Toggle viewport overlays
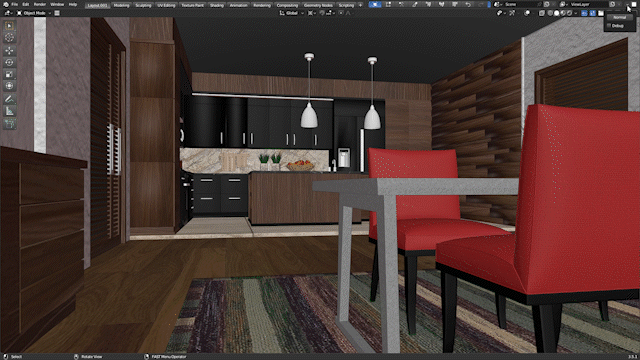 (527, 13)
